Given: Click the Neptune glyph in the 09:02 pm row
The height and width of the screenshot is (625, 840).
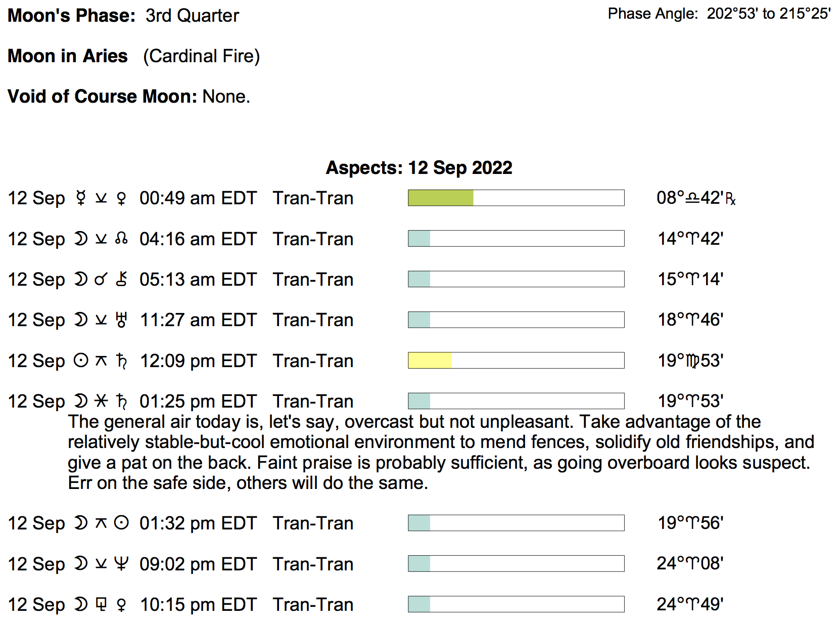Looking at the screenshot, I should [x=121, y=564].
